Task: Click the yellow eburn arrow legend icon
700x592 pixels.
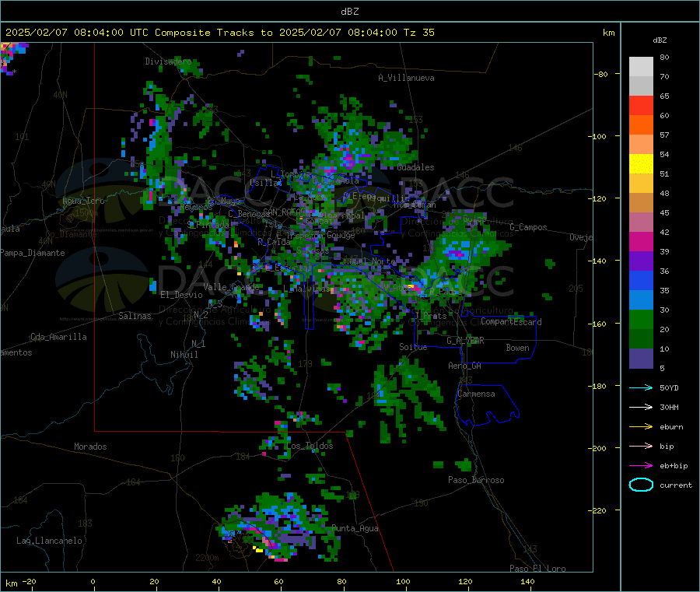Action: pos(641,427)
